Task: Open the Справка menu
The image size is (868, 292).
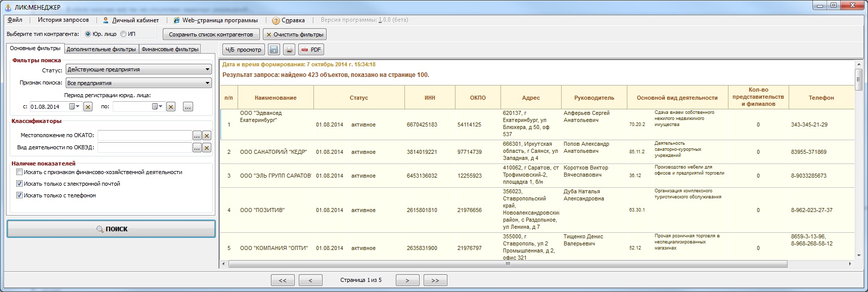Action: (289, 20)
